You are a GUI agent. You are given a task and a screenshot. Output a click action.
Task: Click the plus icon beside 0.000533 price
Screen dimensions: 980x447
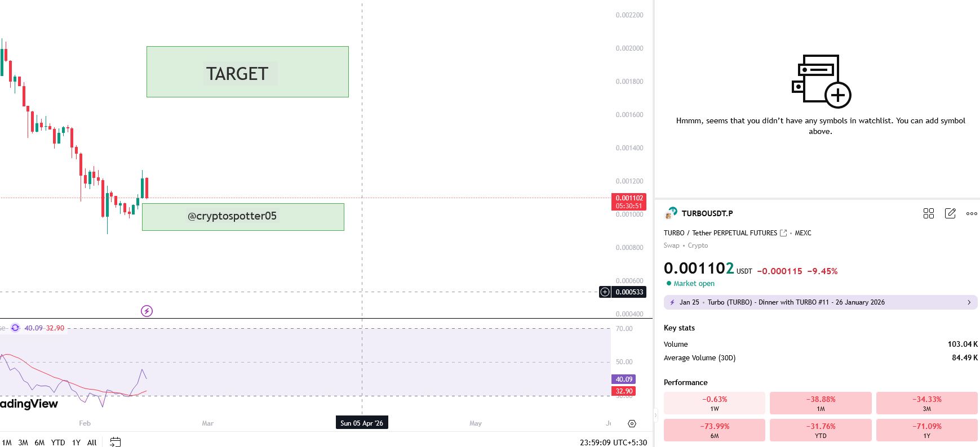[605, 292]
